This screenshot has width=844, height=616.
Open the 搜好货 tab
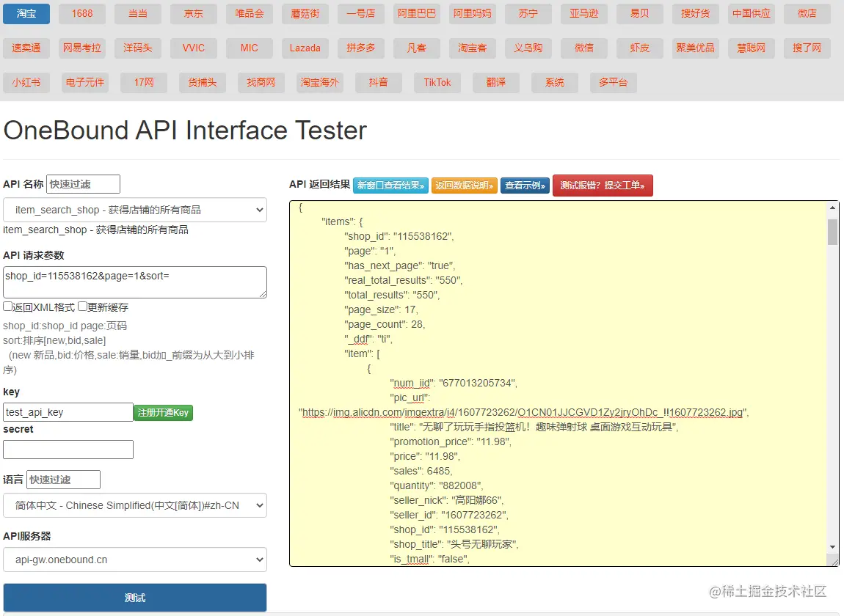696,13
